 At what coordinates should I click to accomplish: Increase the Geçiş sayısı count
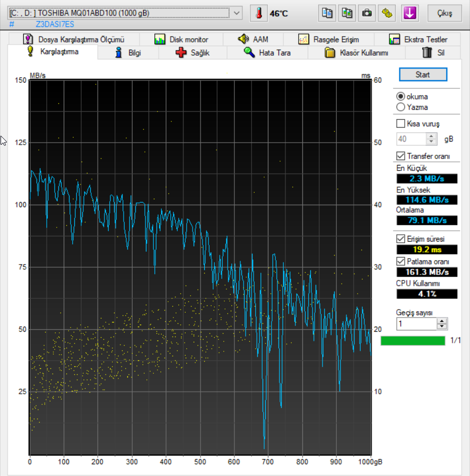click(x=442, y=321)
